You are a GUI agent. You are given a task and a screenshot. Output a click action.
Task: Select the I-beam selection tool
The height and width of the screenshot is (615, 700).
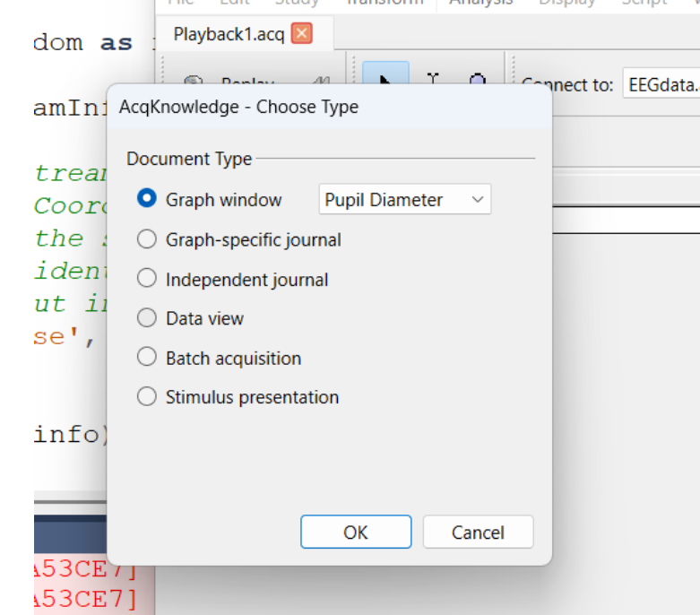tap(433, 78)
